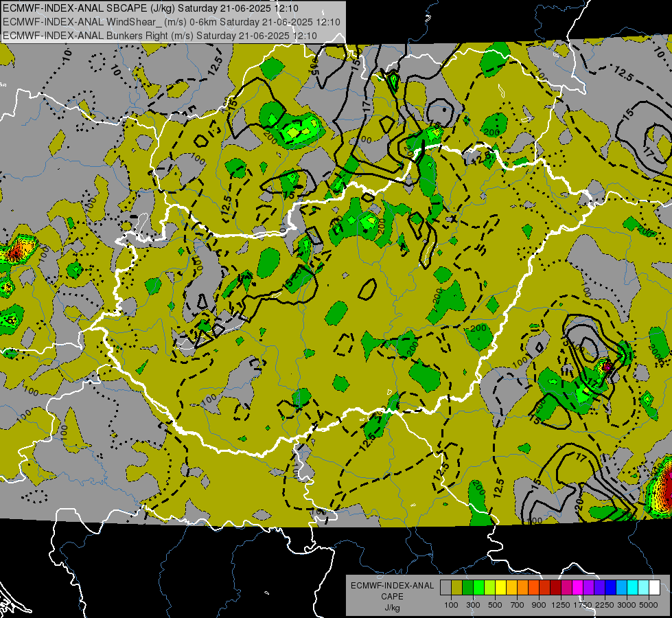Select the gray swatch in the CAPE legend

445,588
